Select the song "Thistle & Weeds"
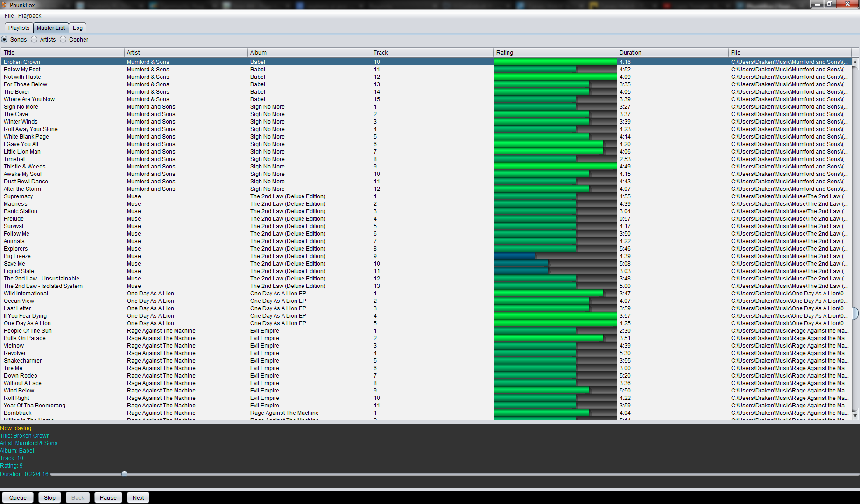Screen dimensions: 860x504 click(x=25, y=167)
